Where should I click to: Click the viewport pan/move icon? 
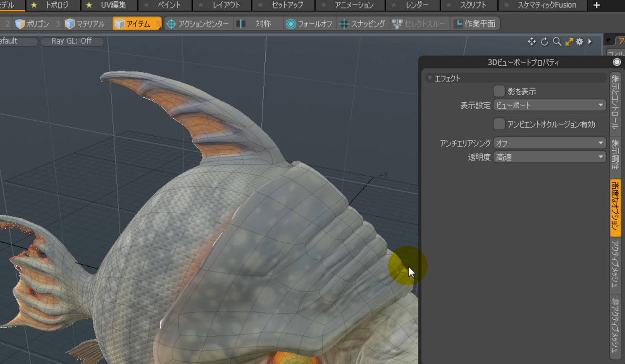[x=531, y=42]
